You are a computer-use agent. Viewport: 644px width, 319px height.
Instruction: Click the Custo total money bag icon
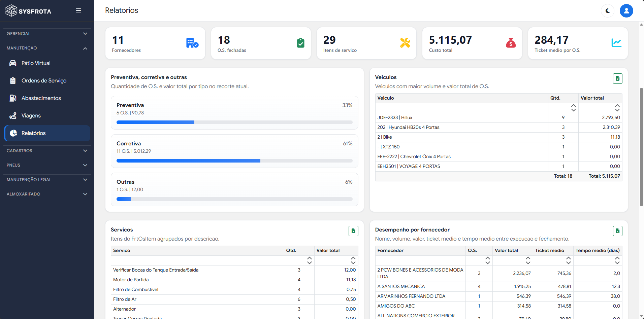[x=511, y=43]
